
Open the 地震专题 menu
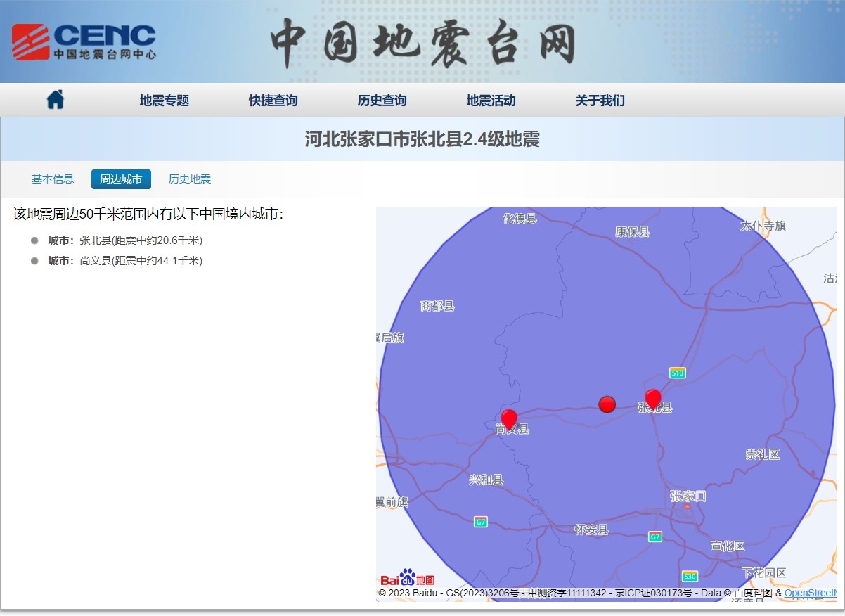(x=165, y=101)
